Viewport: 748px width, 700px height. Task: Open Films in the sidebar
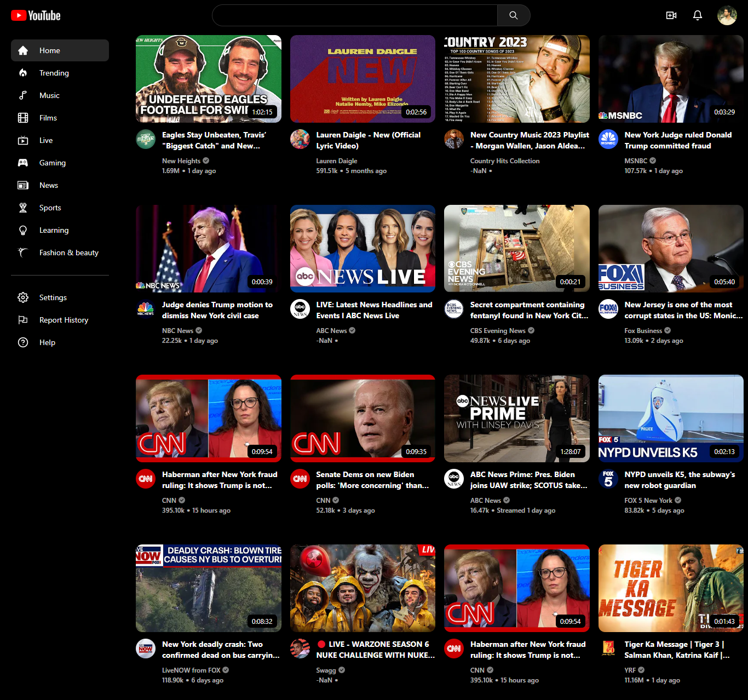tap(60, 118)
